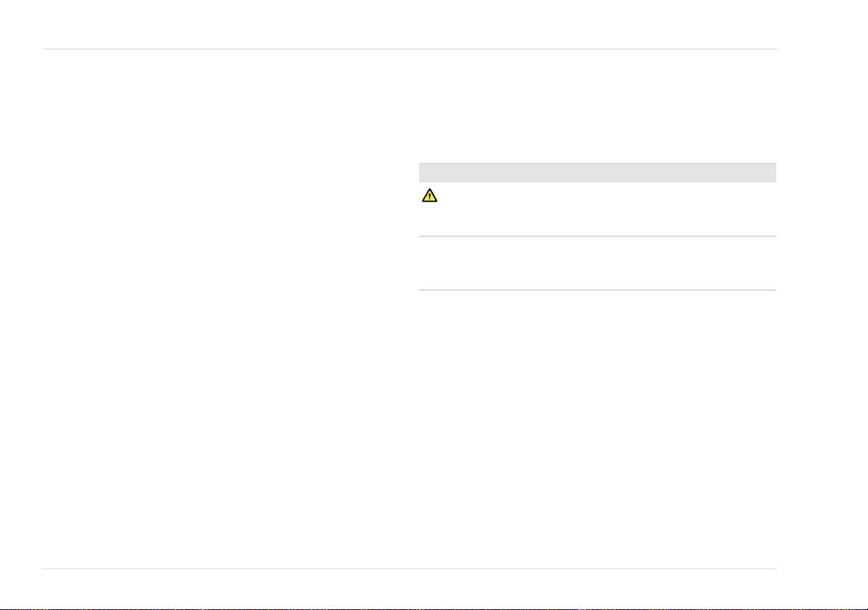The image size is (868, 610).
Task: Click the yellow warning triangle icon
Action: tap(429, 196)
